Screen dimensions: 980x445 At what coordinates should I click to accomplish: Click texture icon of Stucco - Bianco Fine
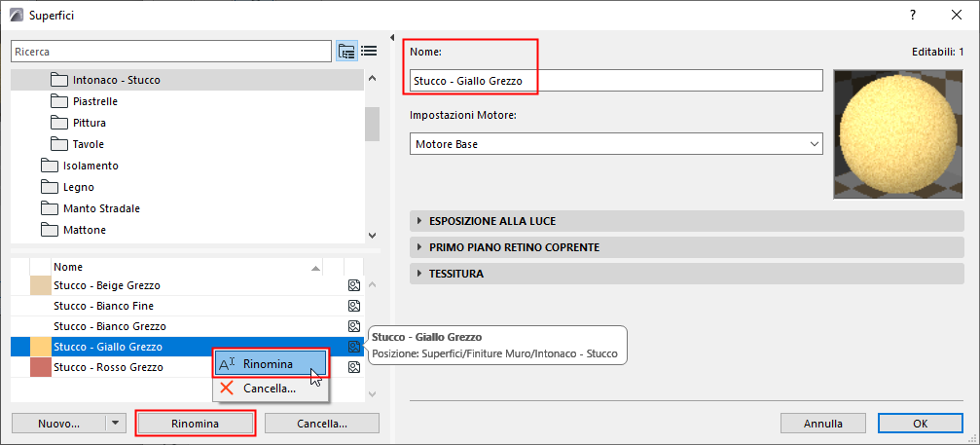point(353,306)
